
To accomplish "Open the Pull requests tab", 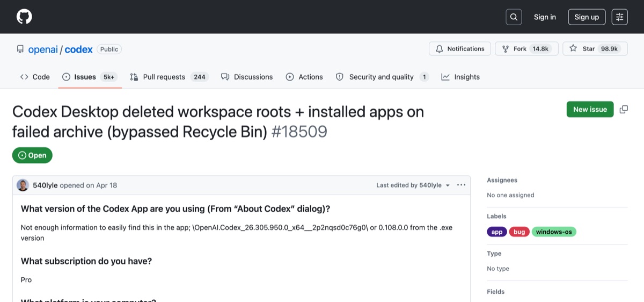I will pyautogui.click(x=169, y=77).
